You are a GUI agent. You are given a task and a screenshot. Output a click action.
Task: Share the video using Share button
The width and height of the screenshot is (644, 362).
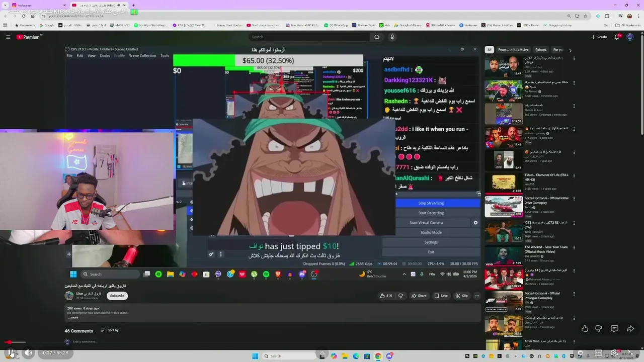point(419,296)
